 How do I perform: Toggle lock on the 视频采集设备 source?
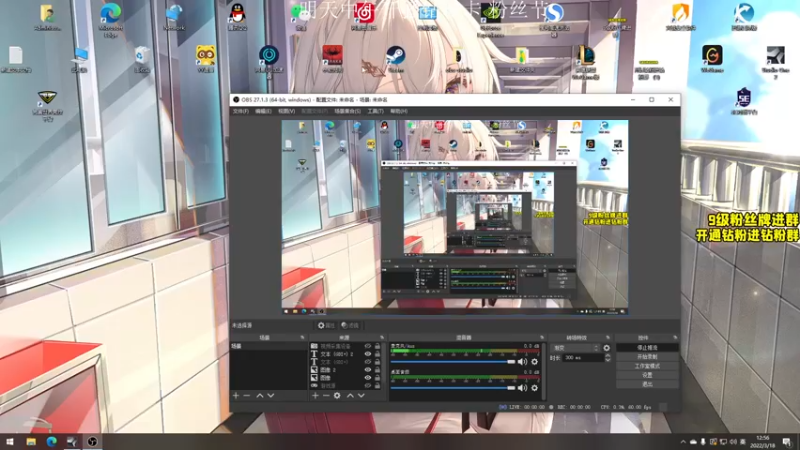(378, 346)
